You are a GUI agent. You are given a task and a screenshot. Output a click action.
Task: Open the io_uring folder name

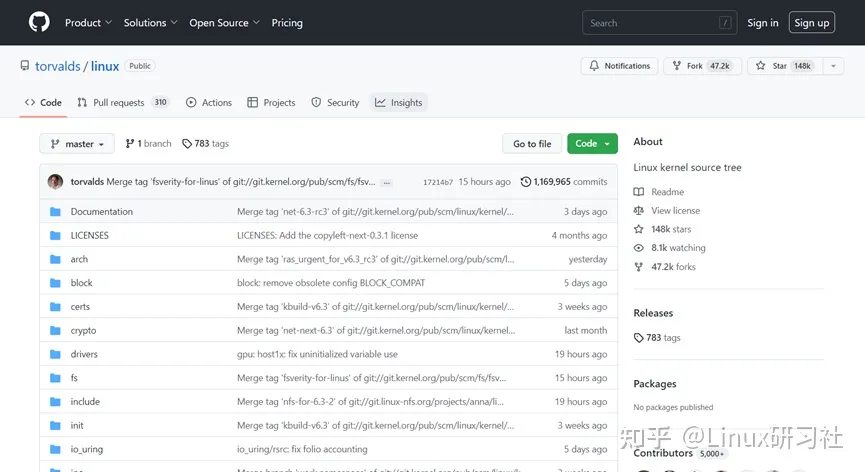tap(87, 449)
